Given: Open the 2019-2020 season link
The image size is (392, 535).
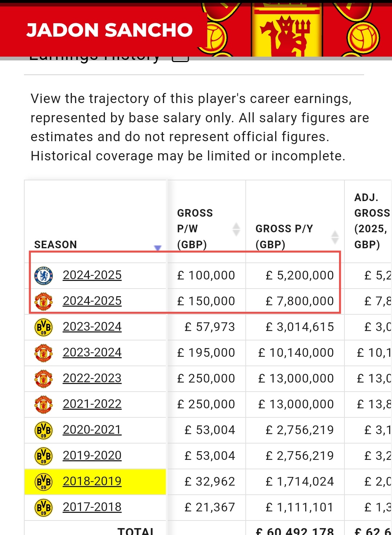Looking at the screenshot, I should point(92,456).
